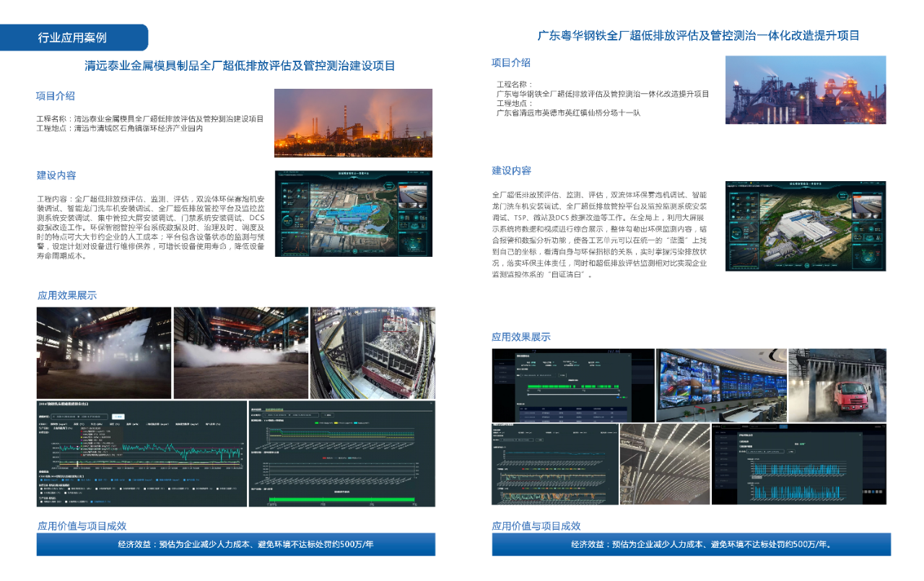Check the 氧气含量 parameter checkbox
Viewport: 924px width, 581px height.
point(184,480)
